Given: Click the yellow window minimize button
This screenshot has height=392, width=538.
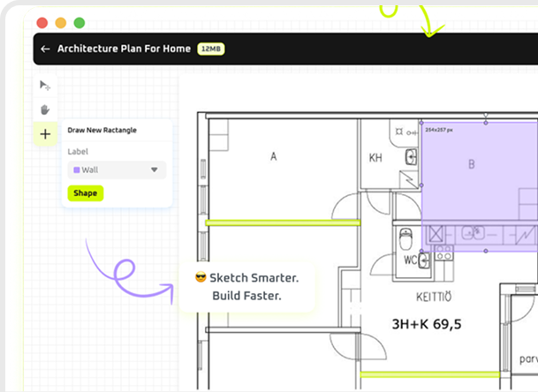Looking at the screenshot, I should pos(61,22).
